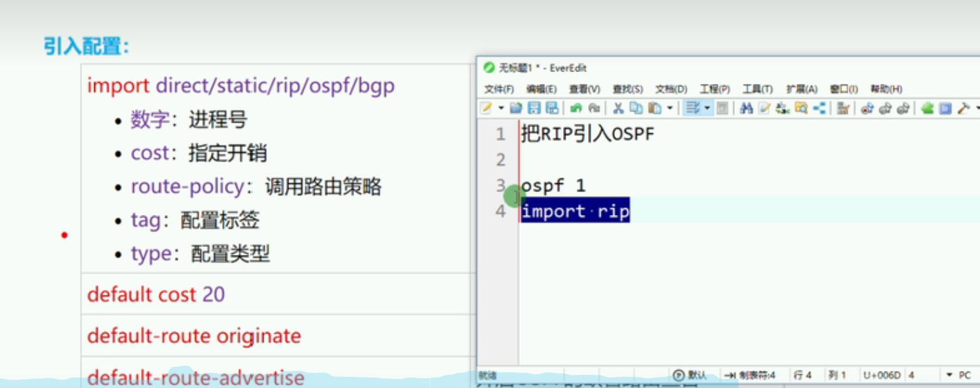
Task: Click the Find in Files icon
Action: pyautogui.click(x=783, y=108)
